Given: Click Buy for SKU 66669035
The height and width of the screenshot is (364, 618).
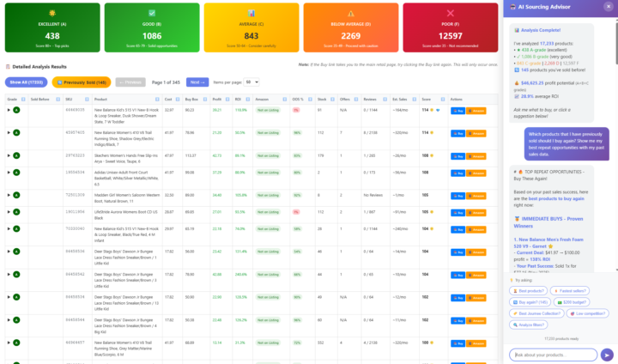Looking at the screenshot, I should (x=458, y=111).
